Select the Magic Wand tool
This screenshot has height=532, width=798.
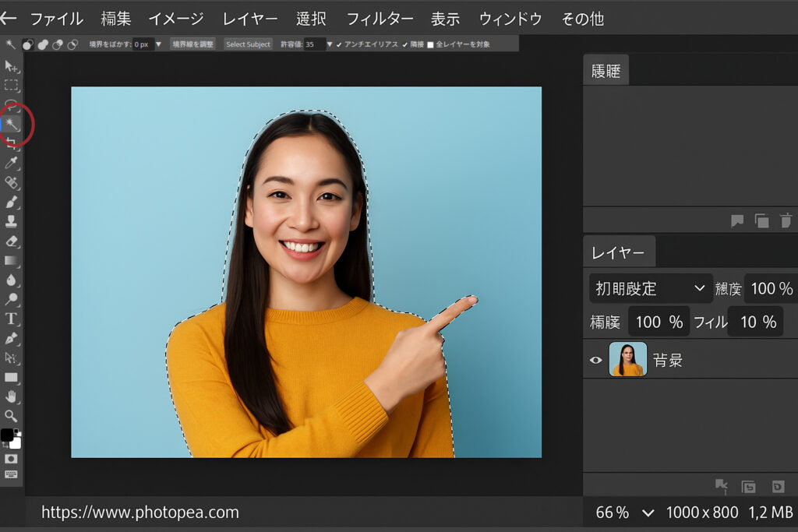(x=12, y=124)
